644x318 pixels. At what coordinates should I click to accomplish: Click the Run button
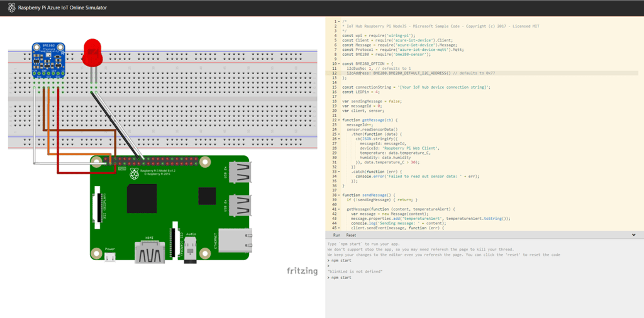(x=336, y=235)
